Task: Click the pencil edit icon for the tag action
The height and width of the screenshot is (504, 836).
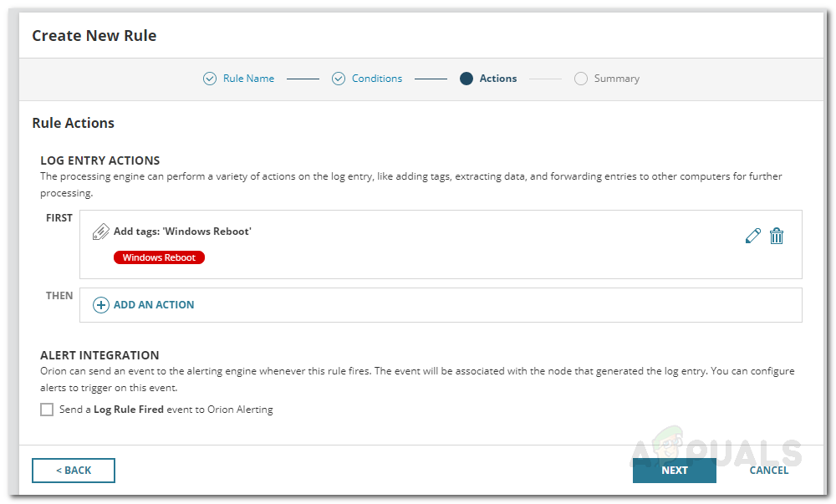Action: [752, 237]
